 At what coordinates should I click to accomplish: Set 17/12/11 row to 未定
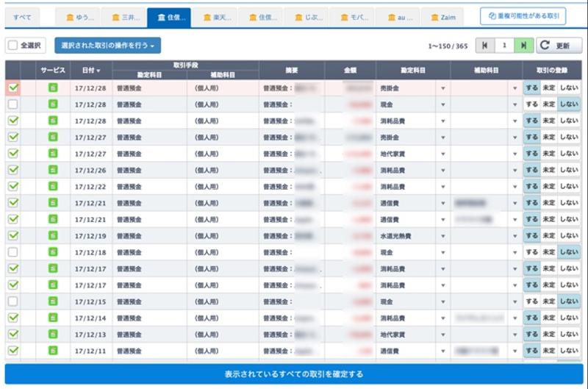pyautogui.click(x=548, y=351)
